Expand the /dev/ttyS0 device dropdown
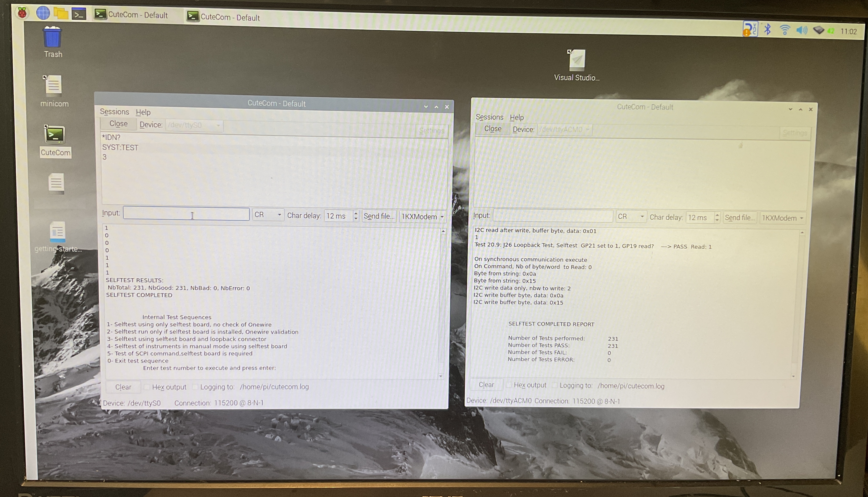 195,125
